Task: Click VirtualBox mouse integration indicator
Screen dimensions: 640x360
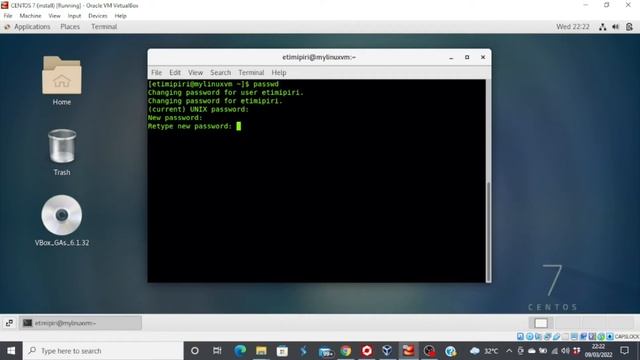Action: (x=601, y=336)
